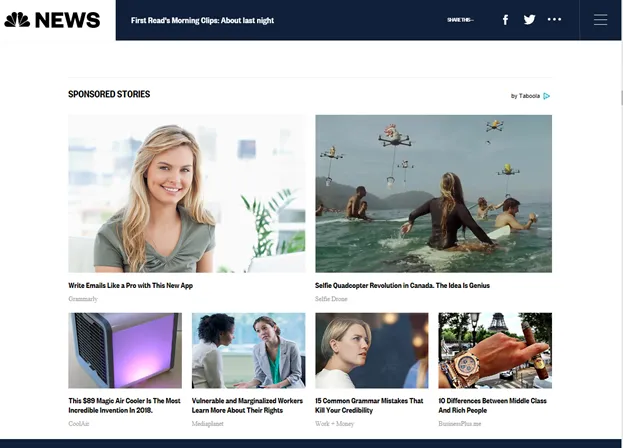
Task: Click the BusinessPlus.me sponsor name
Action: click(x=460, y=423)
